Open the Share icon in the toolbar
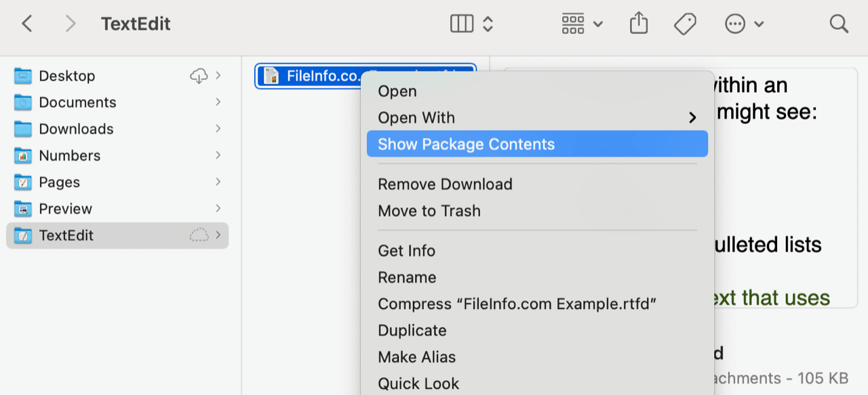Image resolution: width=868 pixels, height=395 pixels. [x=638, y=23]
